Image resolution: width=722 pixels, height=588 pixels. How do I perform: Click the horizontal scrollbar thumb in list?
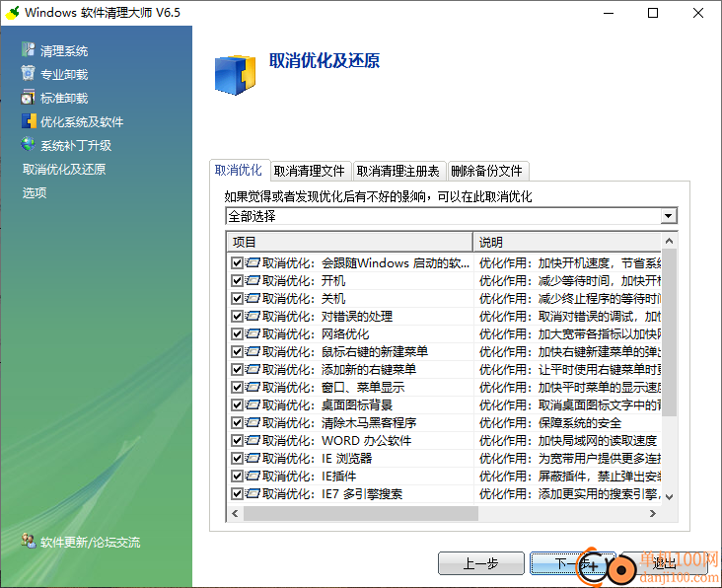tap(361, 513)
